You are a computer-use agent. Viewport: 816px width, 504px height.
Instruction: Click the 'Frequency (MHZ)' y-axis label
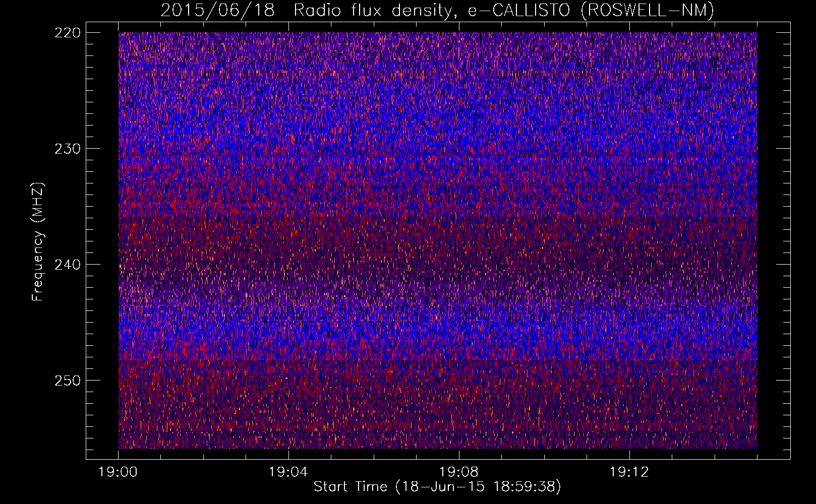38,241
